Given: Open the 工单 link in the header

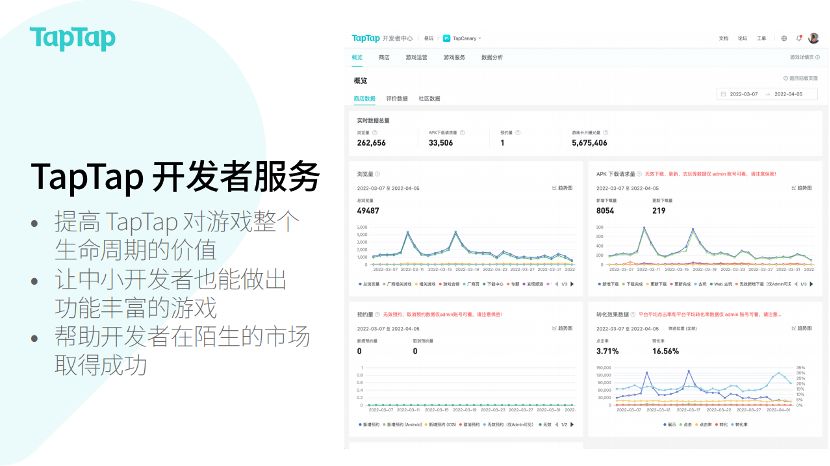Looking at the screenshot, I should coord(761,38).
